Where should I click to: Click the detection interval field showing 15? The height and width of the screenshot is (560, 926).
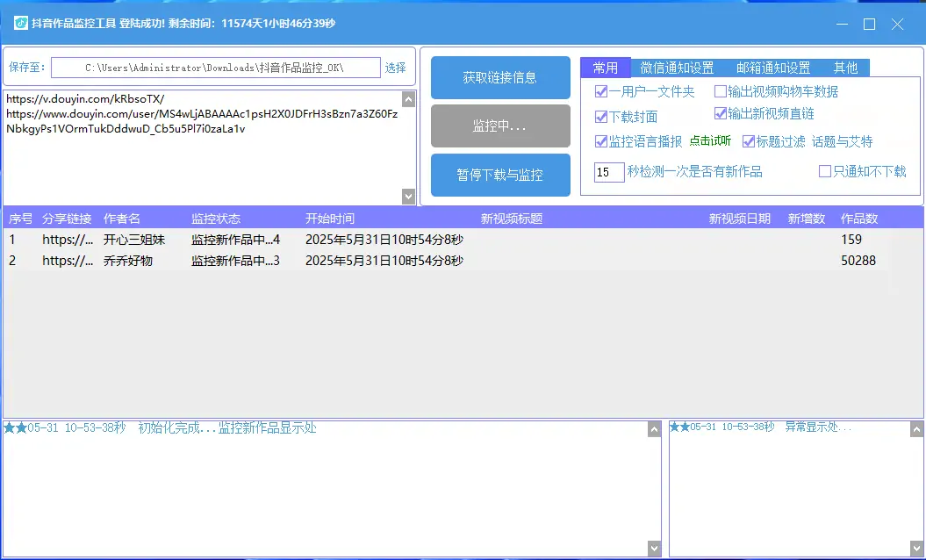coord(609,172)
